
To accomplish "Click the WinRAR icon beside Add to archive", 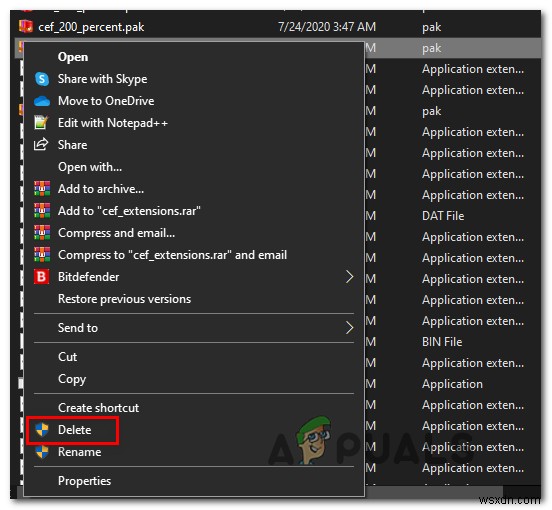I will [x=42, y=189].
